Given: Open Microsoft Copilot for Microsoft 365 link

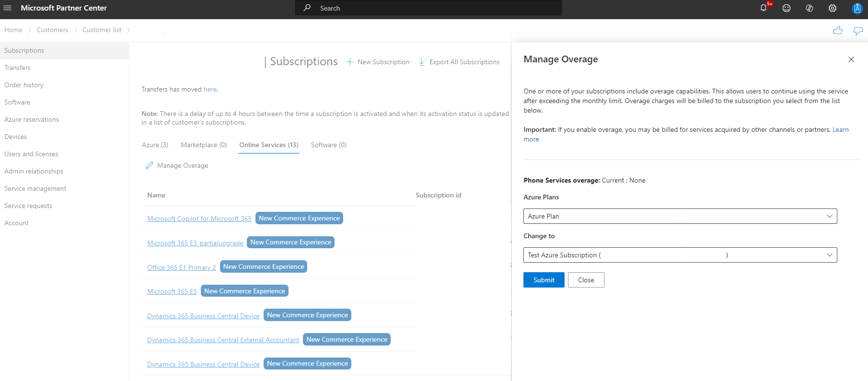Looking at the screenshot, I should coord(199,219).
